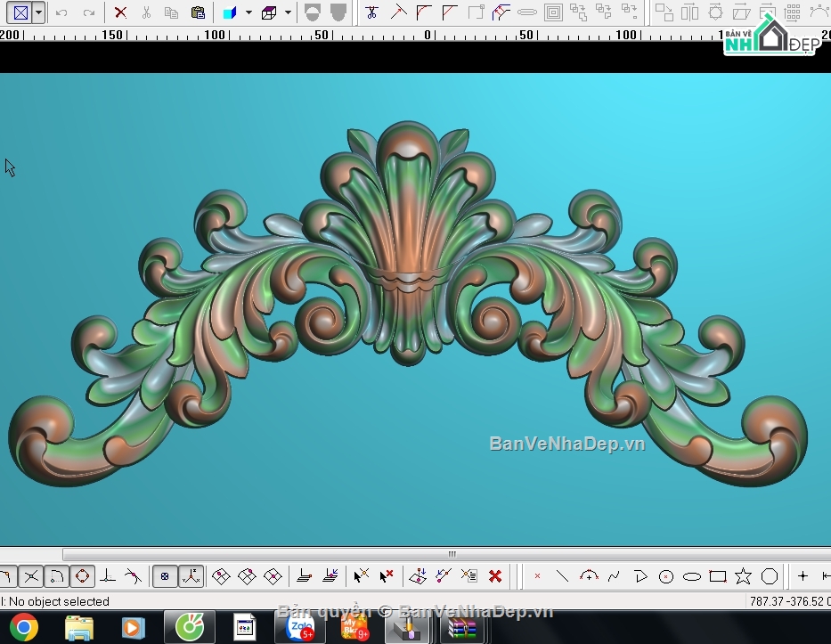Toggle the quadrant point snap button
Screen dimensions: 831x644
(x=82, y=576)
